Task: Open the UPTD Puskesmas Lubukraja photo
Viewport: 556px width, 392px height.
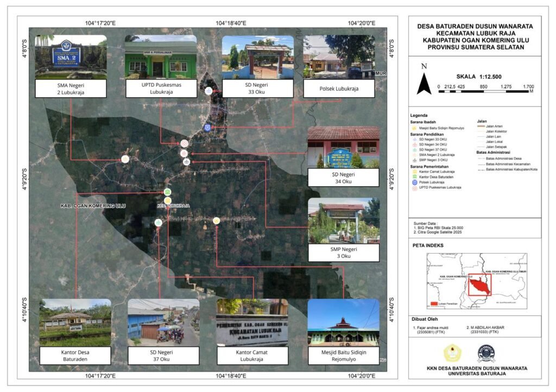Action: click(x=161, y=57)
